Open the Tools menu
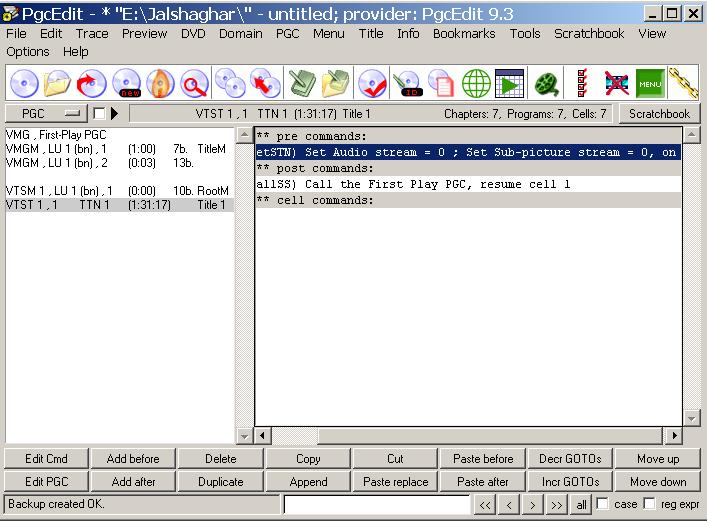Image resolution: width=707 pixels, height=521 pixels. [x=525, y=34]
